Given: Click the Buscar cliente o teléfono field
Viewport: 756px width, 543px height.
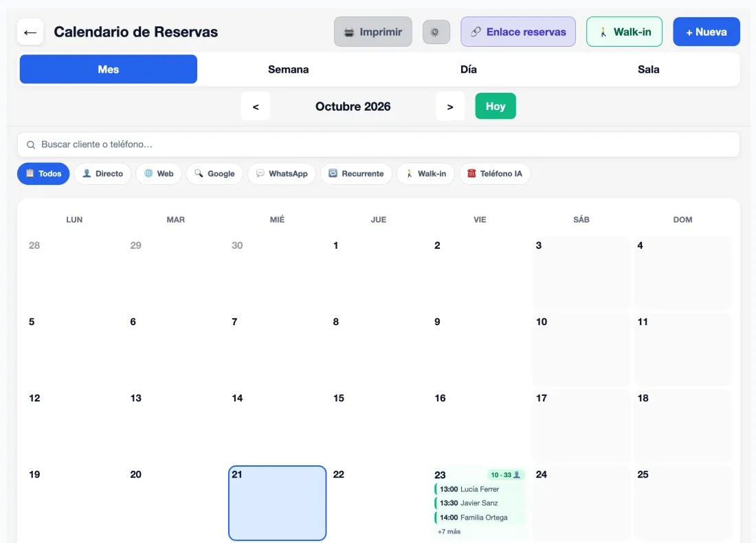Looking at the screenshot, I should 379,144.
